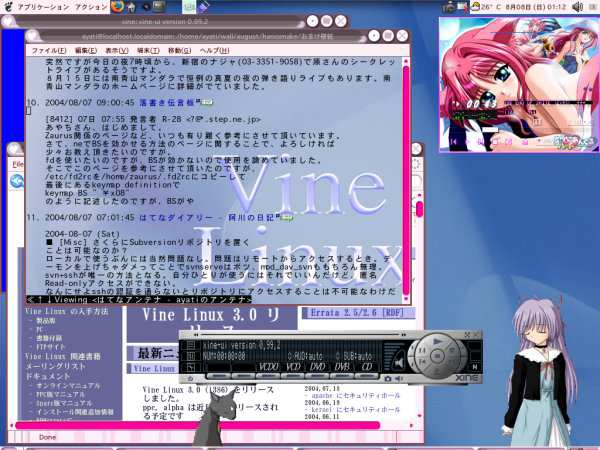Image resolution: width=600 pixels, height=450 pixels.
Task: Click the CD source button in xine
Action: click(367, 368)
